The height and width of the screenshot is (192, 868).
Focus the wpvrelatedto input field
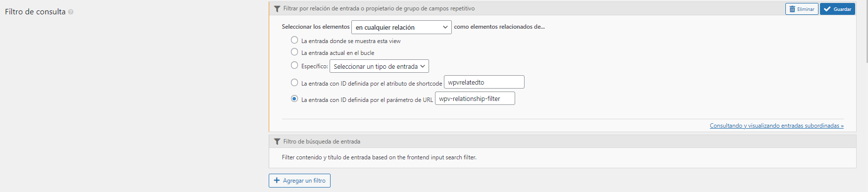pos(484,82)
